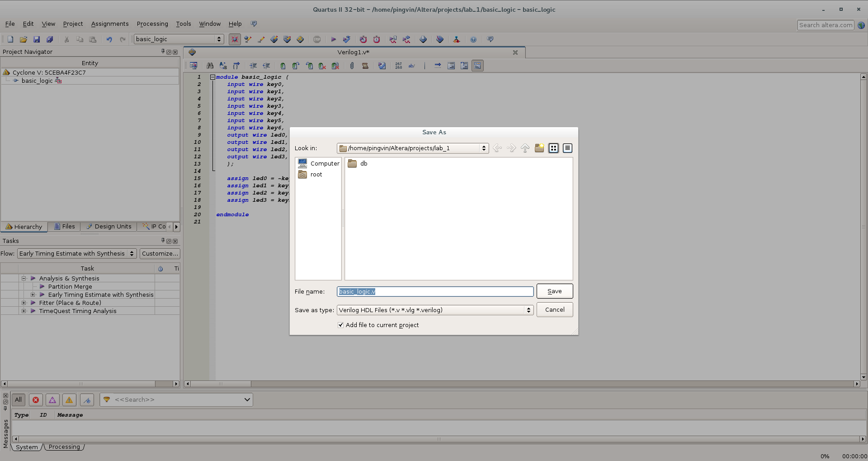Click the Save button in dialog
The width and height of the screenshot is (868, 461).
(x=555, y=291)
